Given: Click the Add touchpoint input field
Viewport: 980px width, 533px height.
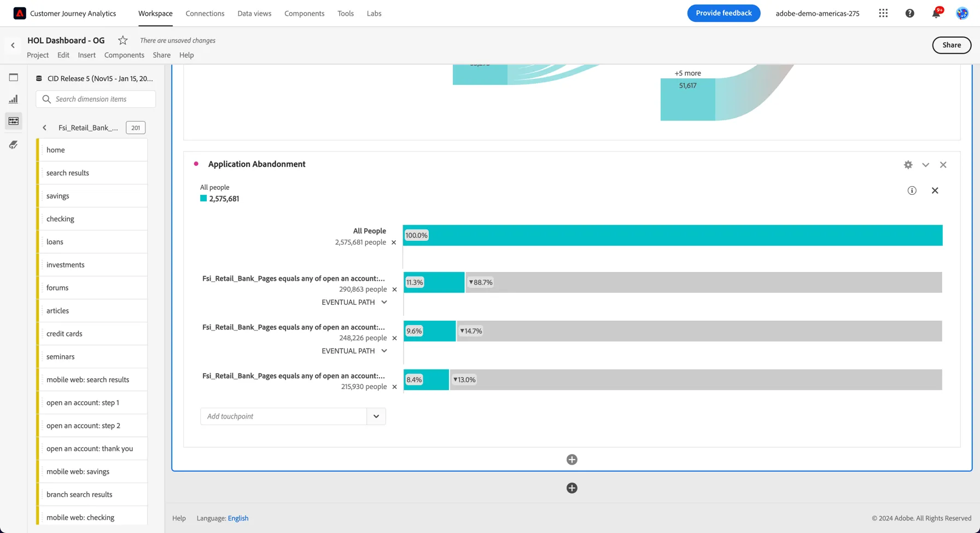Looking at the screenshot, I should (x=284, y=416).
